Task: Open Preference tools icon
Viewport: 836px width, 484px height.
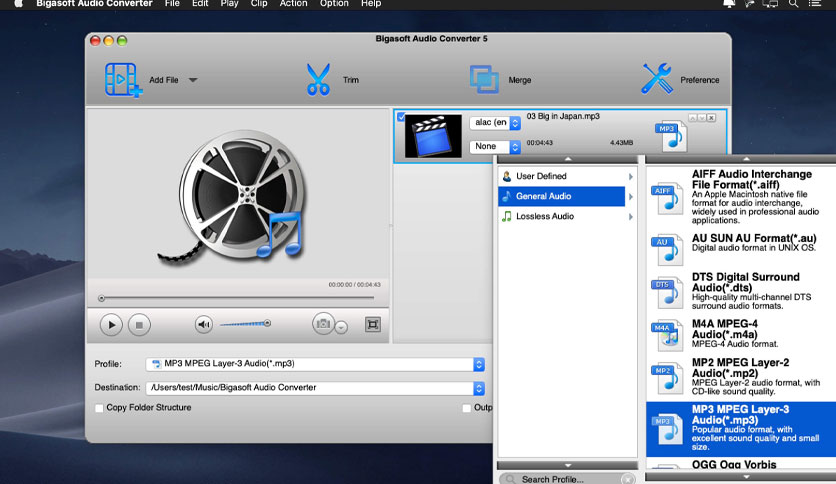Action: coord(657,79)
